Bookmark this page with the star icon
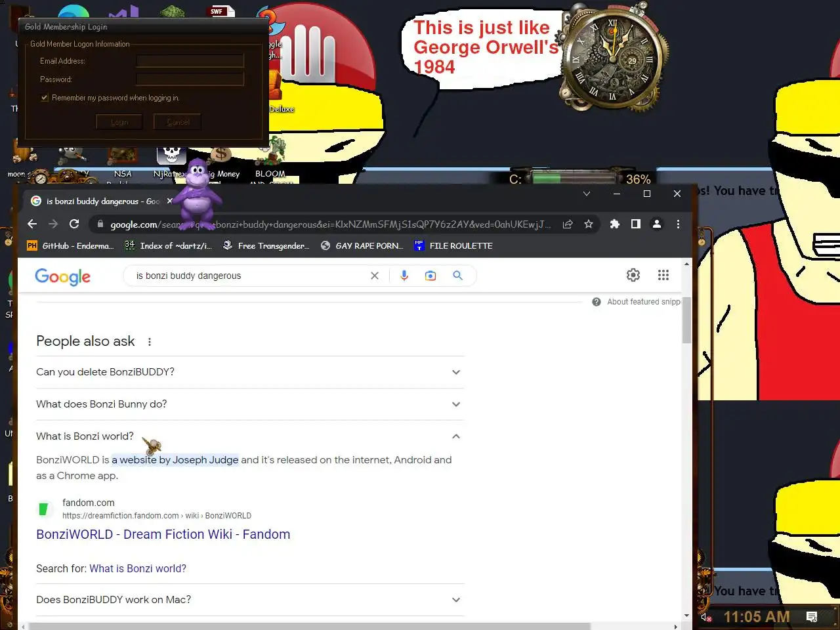This screenshot has width=840, height=630. click(x=589, y=224)
